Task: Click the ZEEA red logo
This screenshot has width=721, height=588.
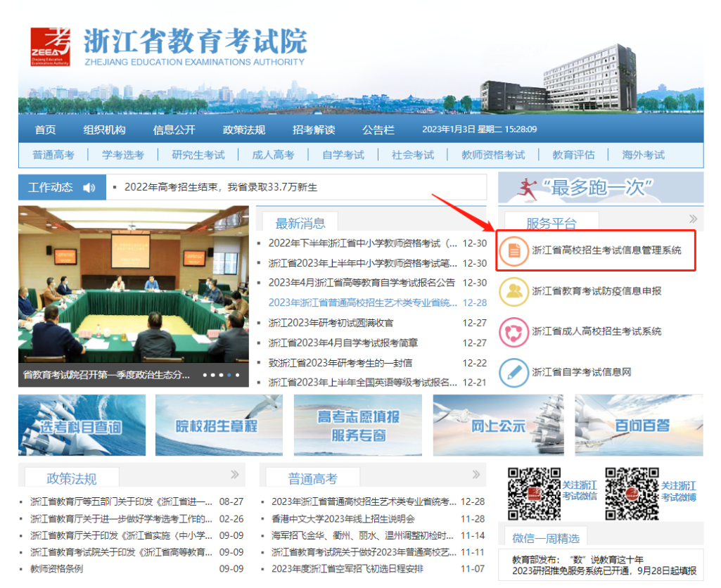Action: coord(50,46)
